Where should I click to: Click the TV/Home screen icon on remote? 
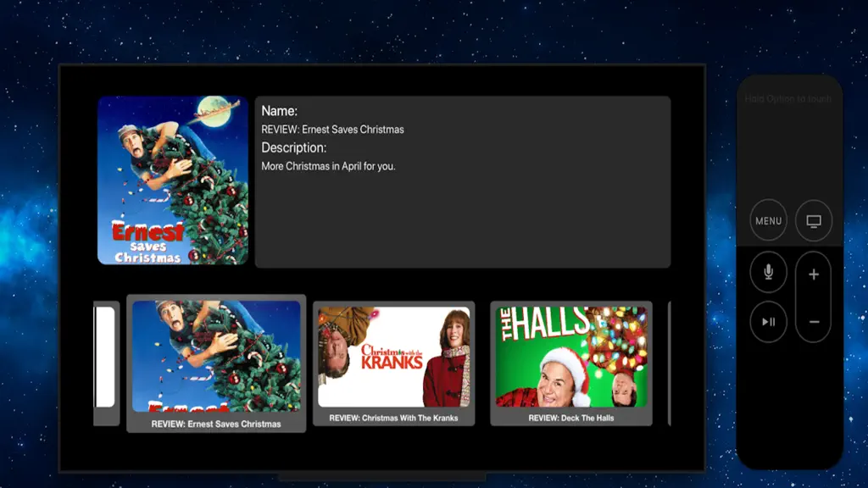813,220
